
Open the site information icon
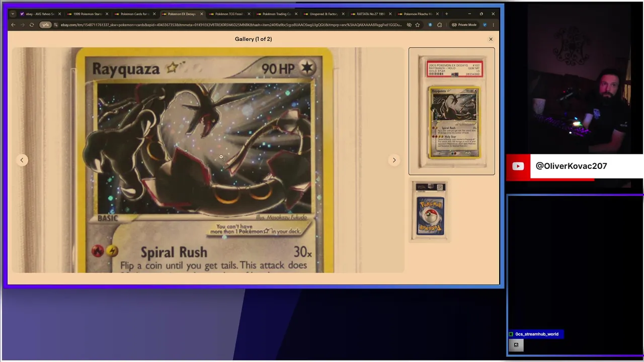tap(56, 25)
